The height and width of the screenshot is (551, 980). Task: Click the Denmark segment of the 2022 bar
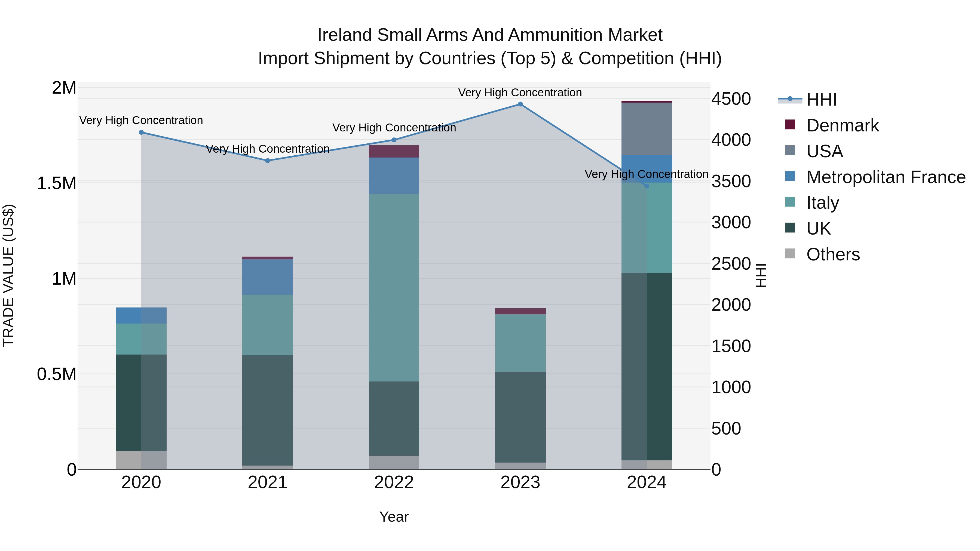coord(394,151)
